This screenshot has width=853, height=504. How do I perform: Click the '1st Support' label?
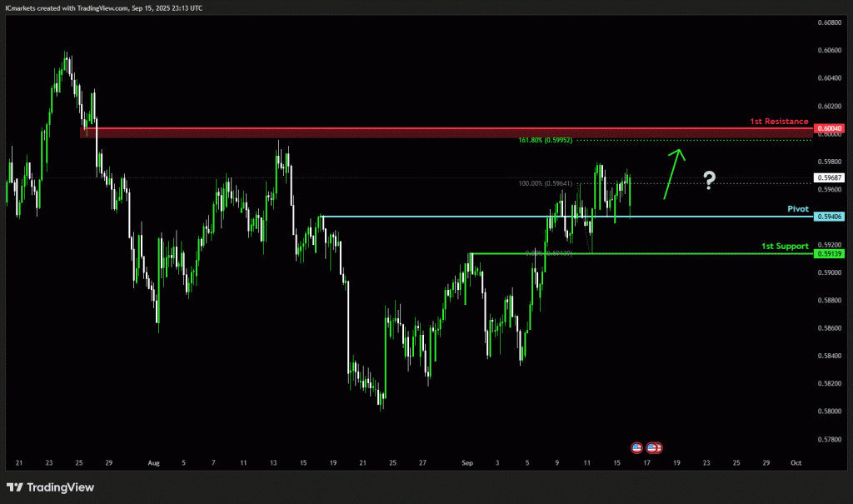pos(785,246)
